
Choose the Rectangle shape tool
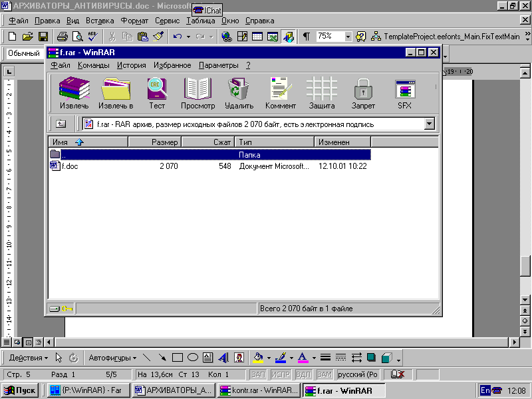(178, 358)
